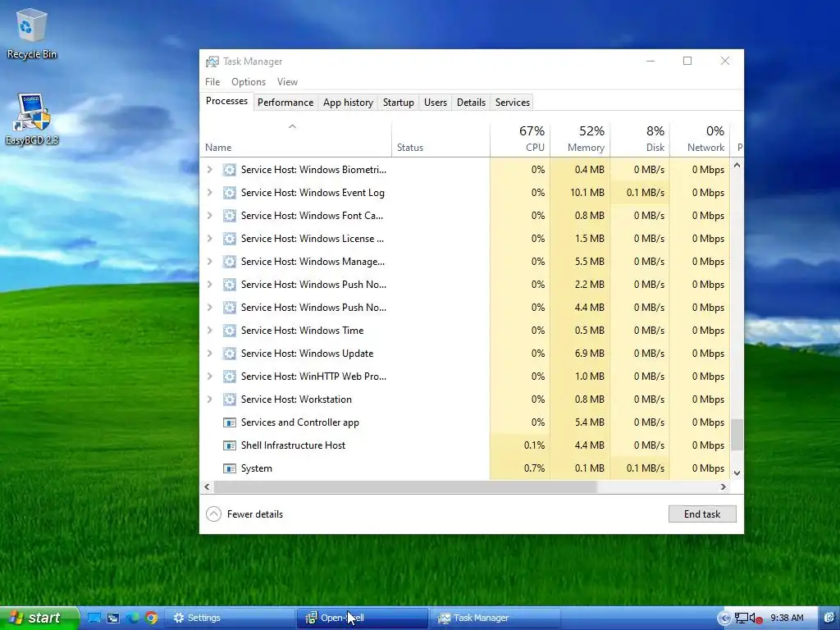Expand Service Host: Windows Management row
This screenshot has height=630, width=840.
[209, 262]
